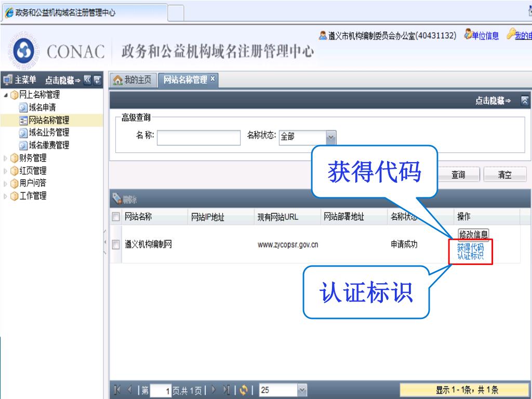Click the splitter collapse handle beside sidebar
Image resolution: width=532 pixels, height=399 pixels.
tap(105, 242)
